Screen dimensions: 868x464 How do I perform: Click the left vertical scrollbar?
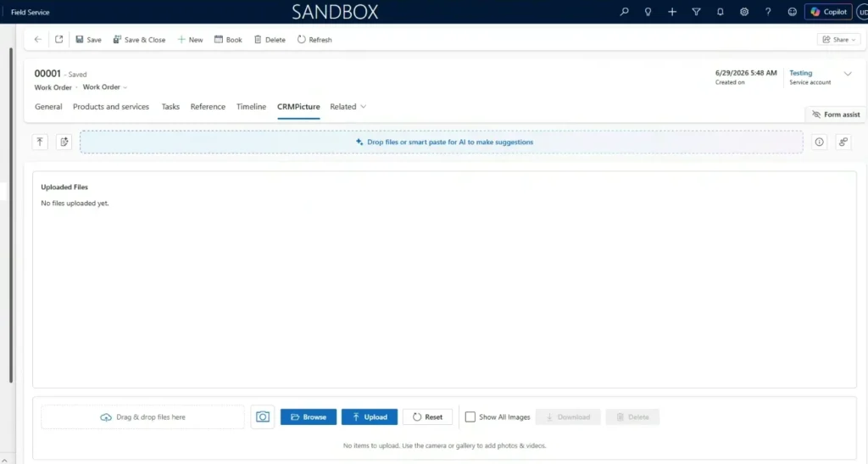[10, 215]
